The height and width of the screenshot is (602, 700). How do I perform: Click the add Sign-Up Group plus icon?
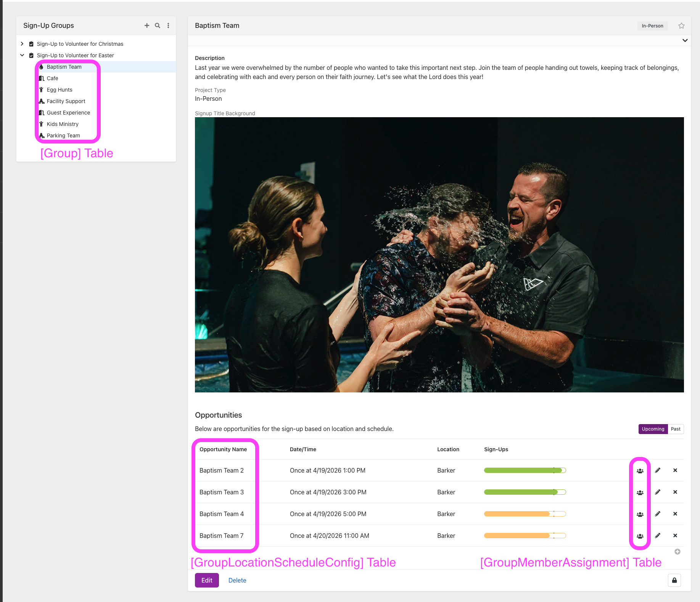pos(146,26)
